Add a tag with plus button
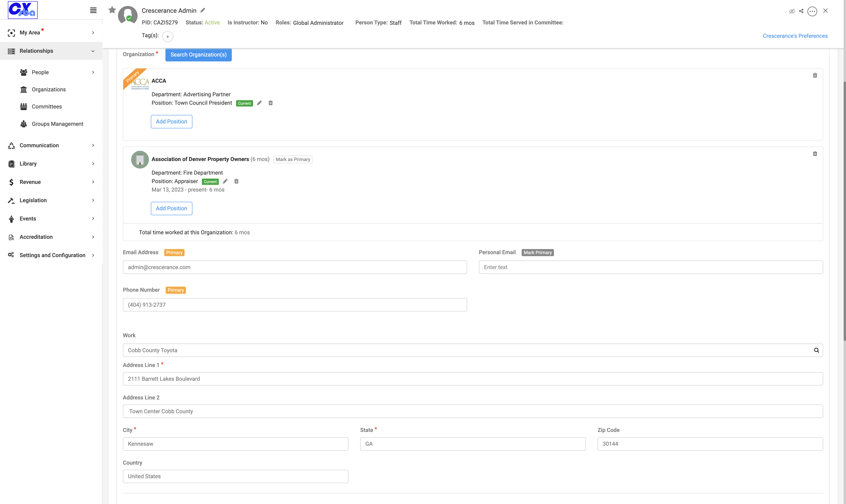 [168, 36]
